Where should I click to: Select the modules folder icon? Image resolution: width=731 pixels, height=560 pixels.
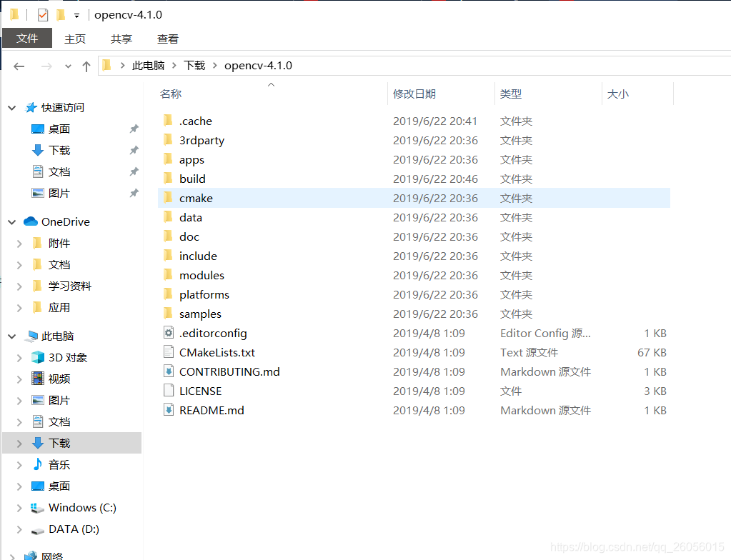(x=169, y=275)
